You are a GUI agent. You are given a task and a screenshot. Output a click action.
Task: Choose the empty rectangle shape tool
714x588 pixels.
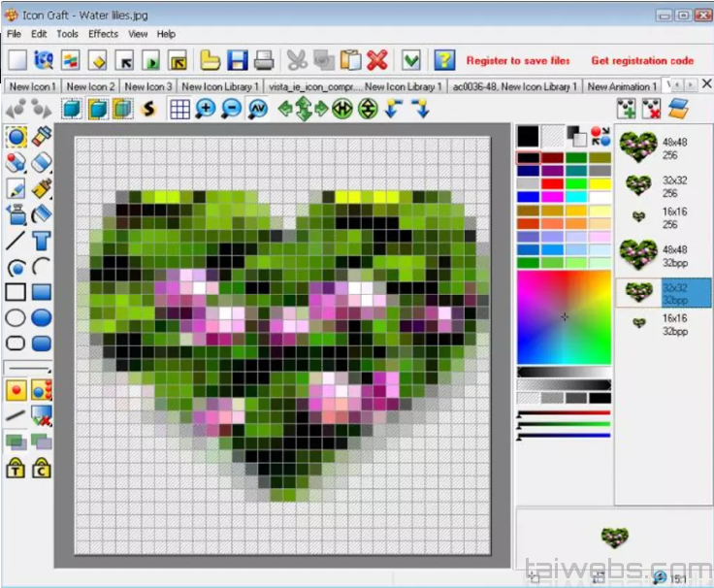16,292
